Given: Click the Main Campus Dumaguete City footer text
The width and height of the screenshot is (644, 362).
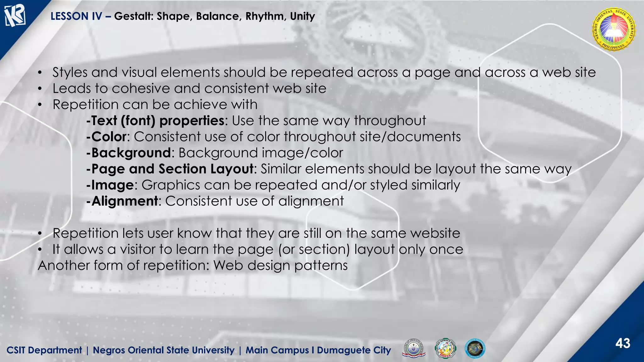Looking at the screenshot, I should [318, 350].
